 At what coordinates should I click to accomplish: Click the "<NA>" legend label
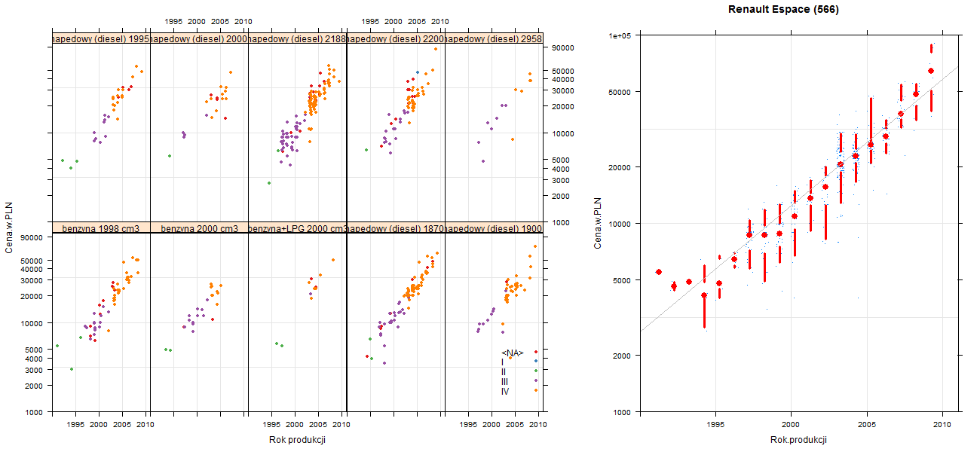(513, 353)
